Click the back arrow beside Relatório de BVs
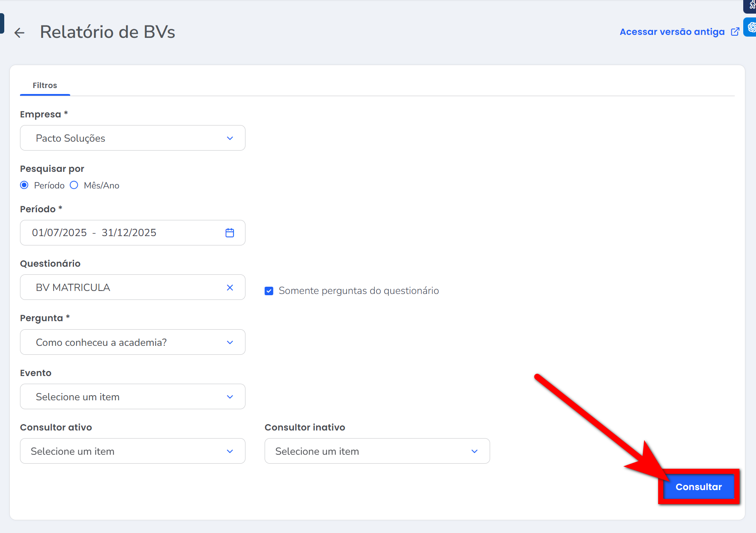Screen dimensions: 756x533 20,33
